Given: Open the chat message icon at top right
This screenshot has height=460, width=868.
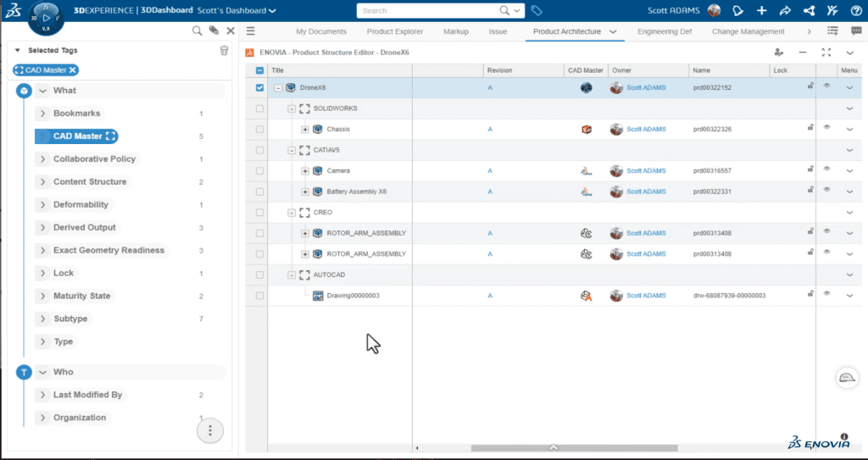Looking at the screenshot, I should pos(856,31).
